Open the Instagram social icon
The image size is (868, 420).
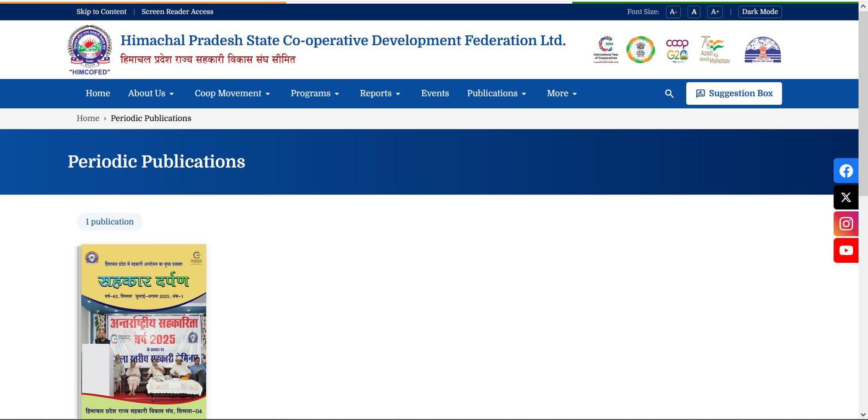846,224
